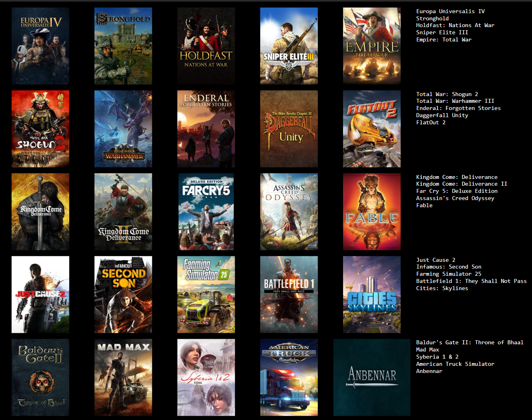Click 'American Truck Simulator' text
Image resolution: width=532 pixels, height=420 pixels.
(x=455, y=364)
